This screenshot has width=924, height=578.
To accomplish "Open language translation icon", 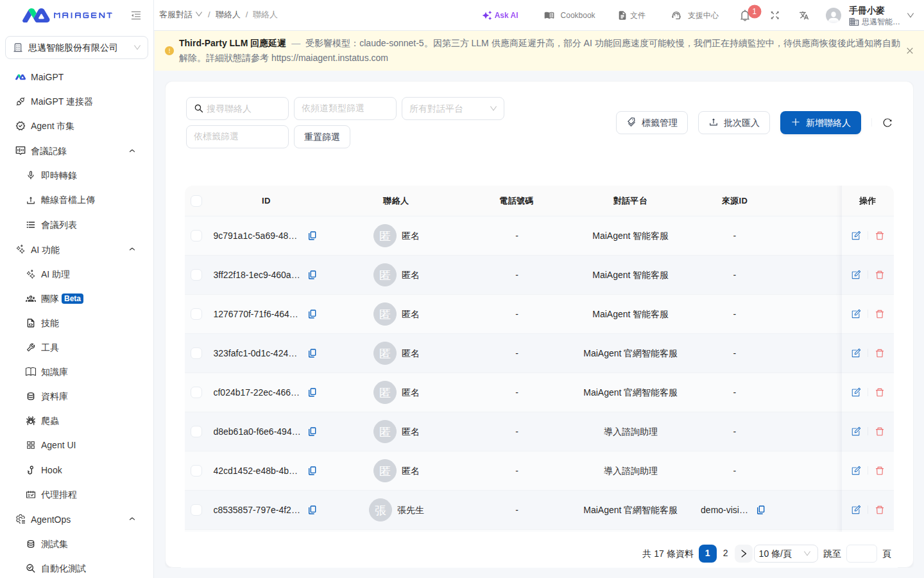I will [804, 15].
